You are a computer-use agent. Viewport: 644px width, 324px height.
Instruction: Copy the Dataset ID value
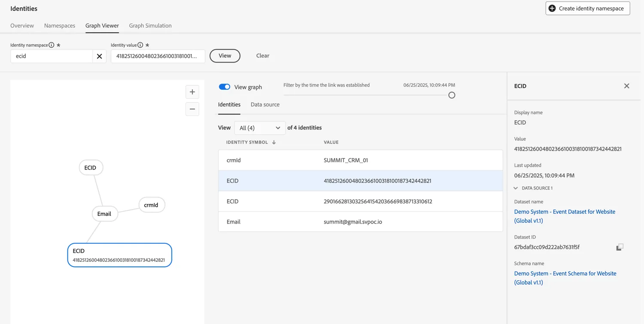click(x=620, y=247)
